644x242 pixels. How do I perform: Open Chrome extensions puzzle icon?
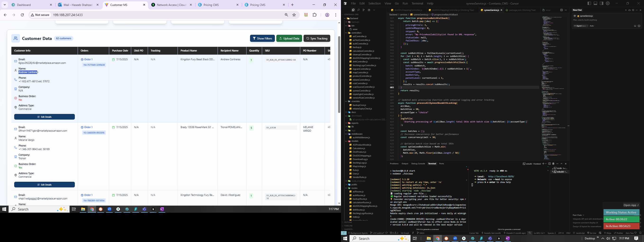tap(314, 15)
